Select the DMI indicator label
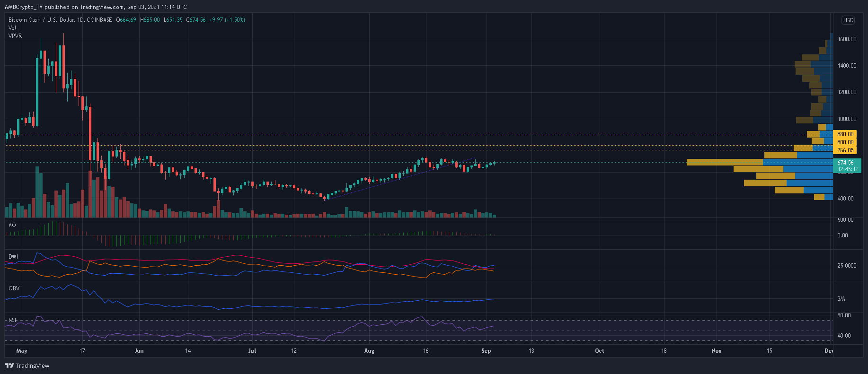Screen dimensions: 868x374 13,257
